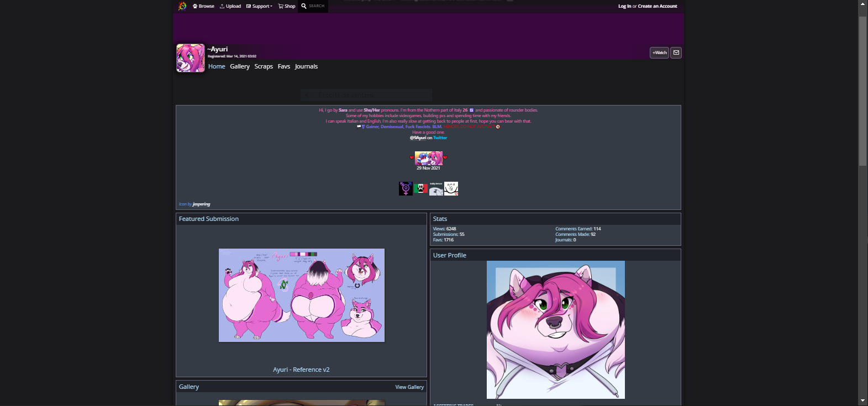Image resolution: width=868 pixels, height=406 pixels.
Task: Click the Journals: 0 stat text
Action: point(566,240)
